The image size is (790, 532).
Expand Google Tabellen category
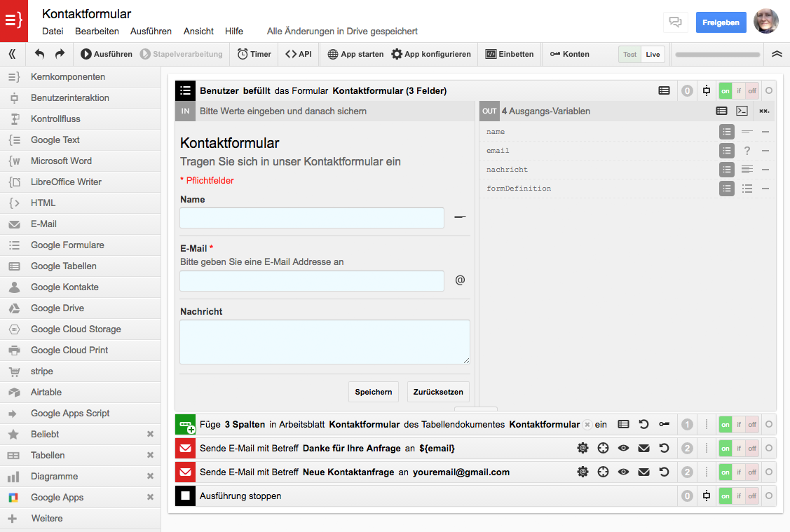(x=80, y=266)
